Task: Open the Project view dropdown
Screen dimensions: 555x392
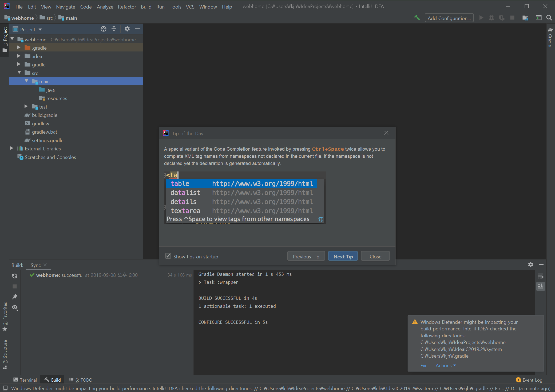Action: [x=40, y=29]
